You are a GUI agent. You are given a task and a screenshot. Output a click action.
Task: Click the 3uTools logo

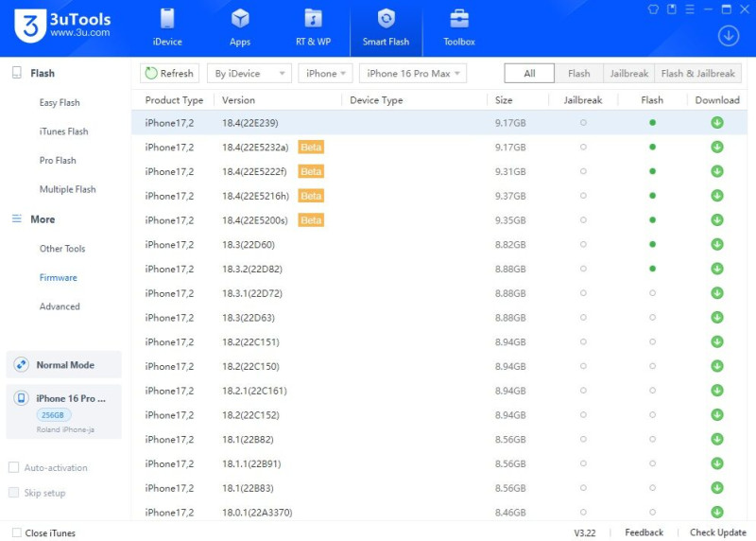(62, 26)
